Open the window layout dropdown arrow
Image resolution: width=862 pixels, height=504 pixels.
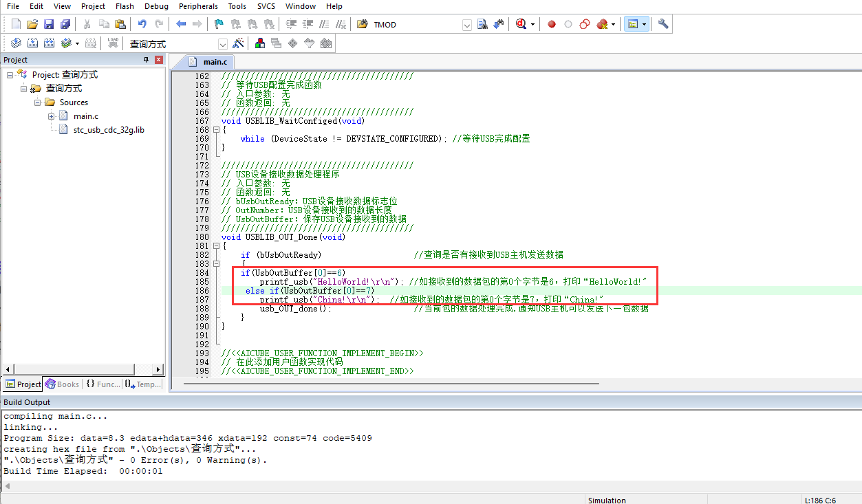(x=644, y=25)
